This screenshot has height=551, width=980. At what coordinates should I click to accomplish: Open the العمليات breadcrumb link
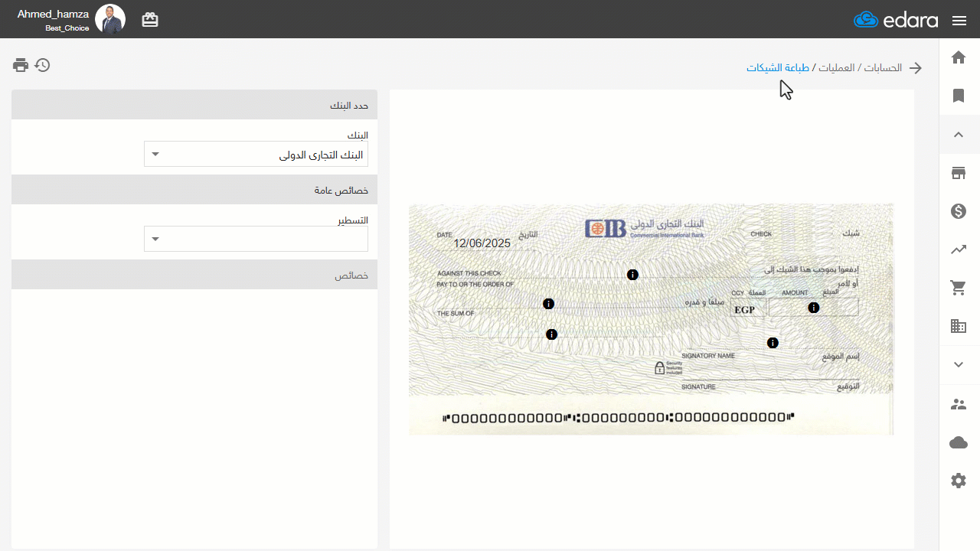836,68
